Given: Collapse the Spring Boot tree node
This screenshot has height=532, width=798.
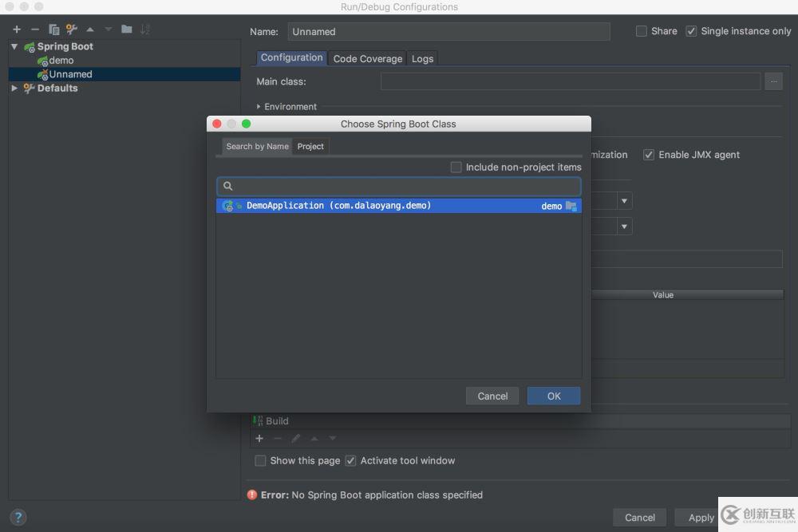Looking at the screenshot, I should coord(14,46).
